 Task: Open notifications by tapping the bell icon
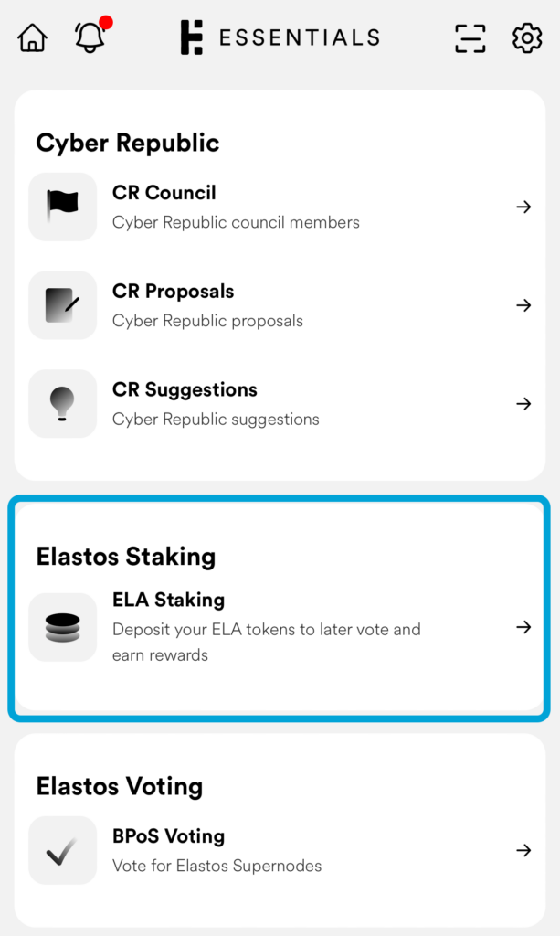(89, 39)
